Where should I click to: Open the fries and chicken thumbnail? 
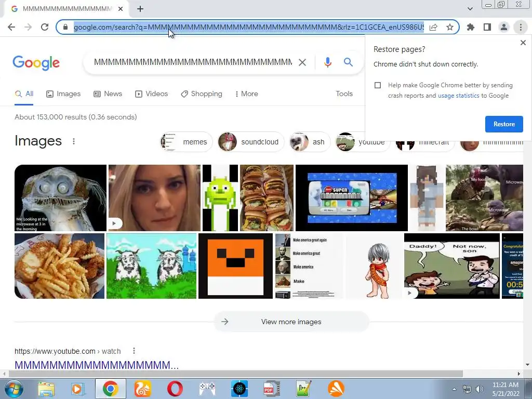pyautogui.click(x=59, y=266)
